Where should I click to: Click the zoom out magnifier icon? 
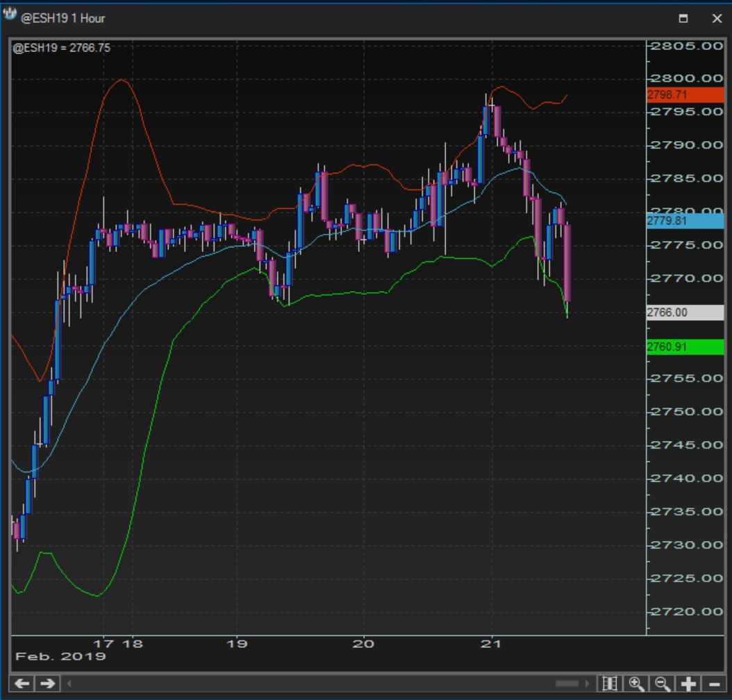[663, 683]
